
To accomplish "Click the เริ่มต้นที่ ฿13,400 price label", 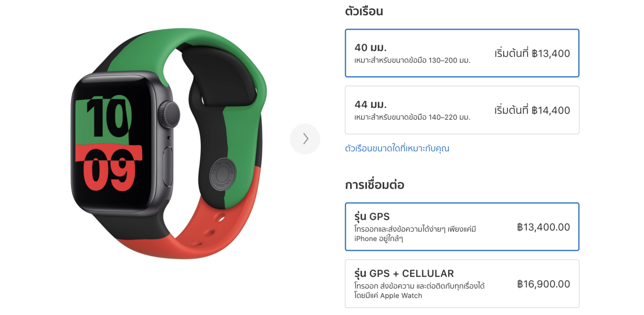I will click(532, 53).
